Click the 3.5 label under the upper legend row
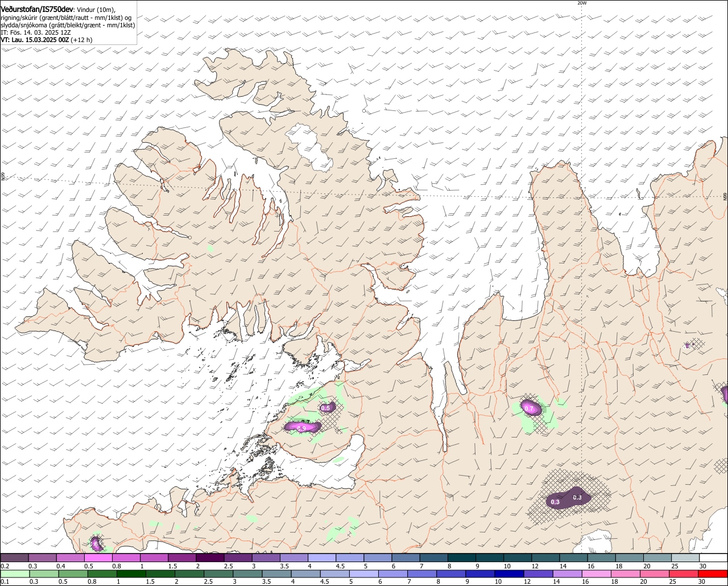 tap(284, 566)
